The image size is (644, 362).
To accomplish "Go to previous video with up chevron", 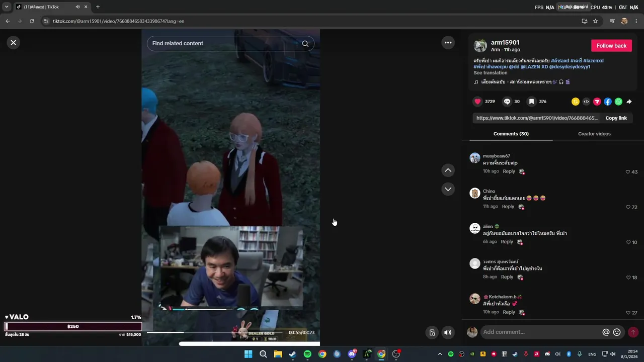I will (x=448, y=170).
